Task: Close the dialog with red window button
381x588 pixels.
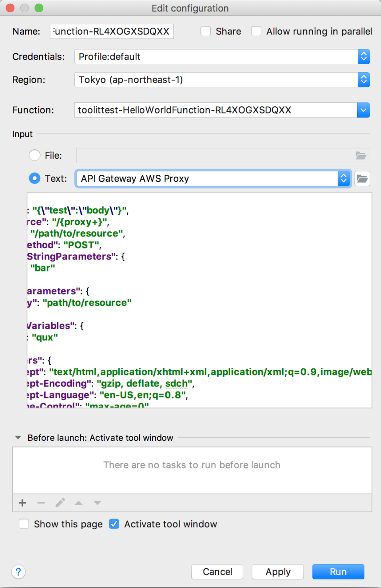Action: pyautogui.click(x=10, y=8)
